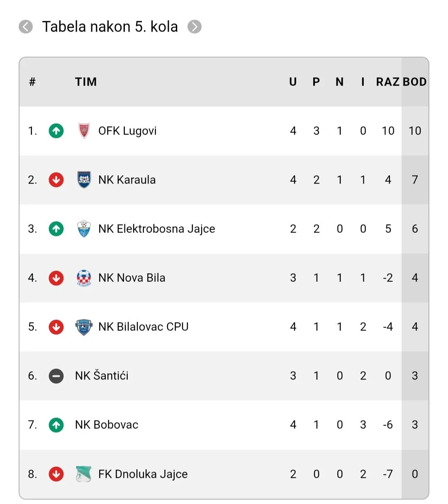Click red down arrow beside NK Karaula

[56, 180]
